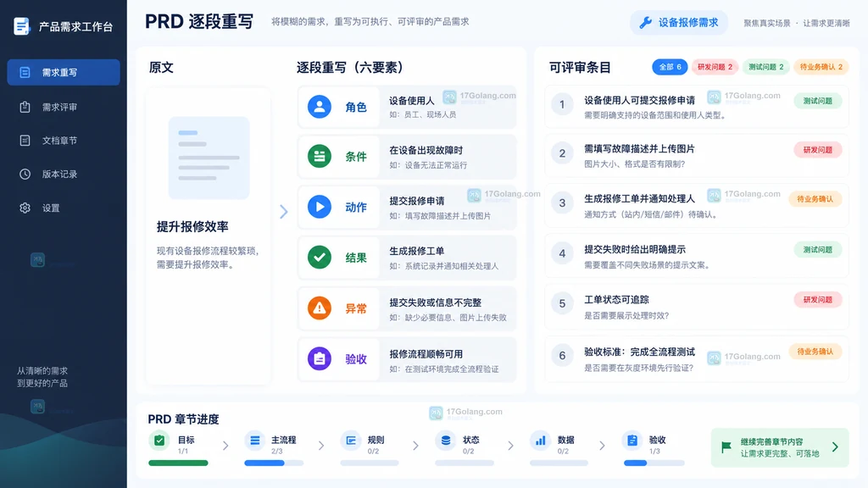Click 测试问题 tag on item 4
Image resolution: width=868 pixels, height=488 pixels.
[x=818, y=250]
